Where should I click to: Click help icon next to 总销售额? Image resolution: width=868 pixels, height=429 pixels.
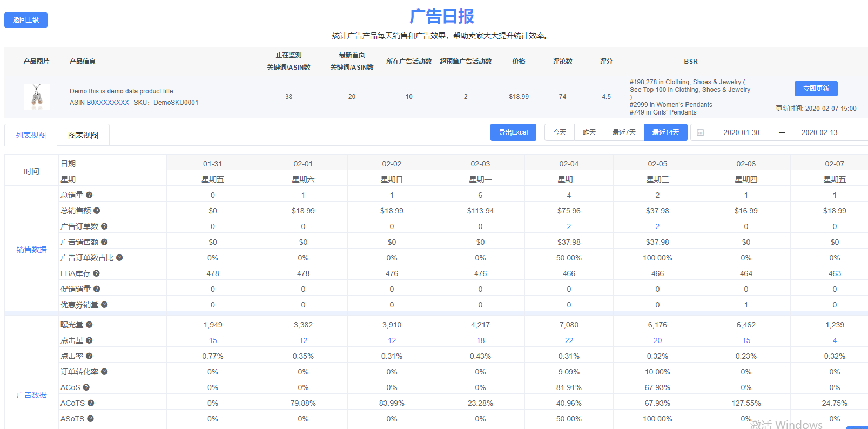97,211
